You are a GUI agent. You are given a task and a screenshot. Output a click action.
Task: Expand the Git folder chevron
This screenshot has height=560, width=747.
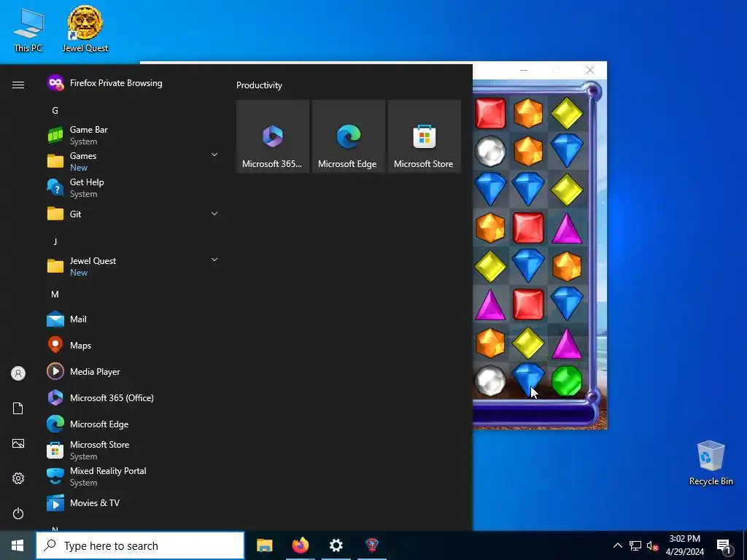coord(214,214)
